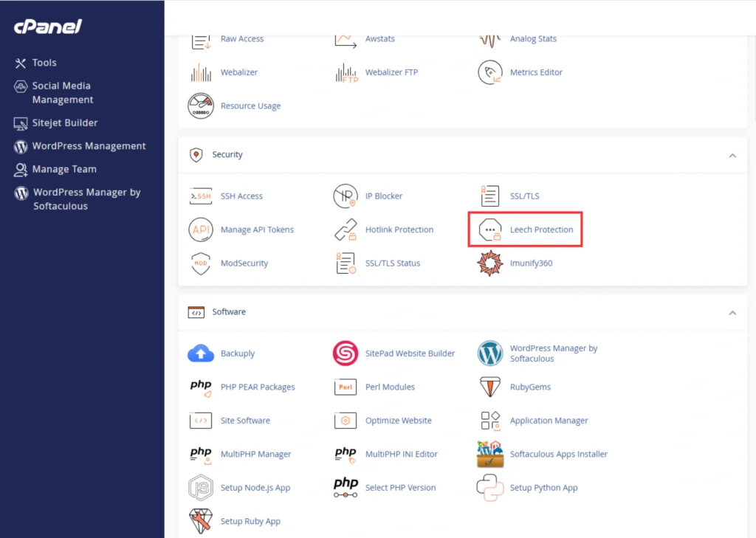
Task: Click the SSL/TLS Status link
Action: point(393,263)
